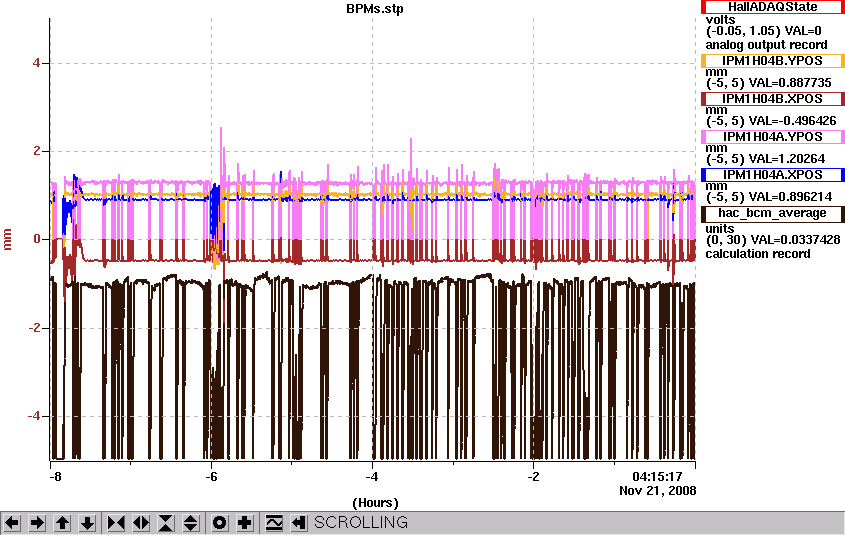
Task: Select the HallADAQState legend entry
Action: (773, 7)
